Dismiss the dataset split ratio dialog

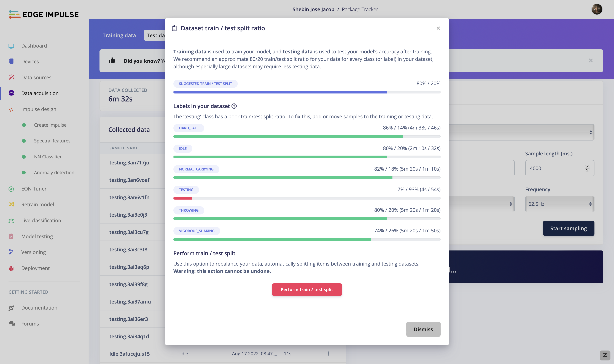point(423,329)
